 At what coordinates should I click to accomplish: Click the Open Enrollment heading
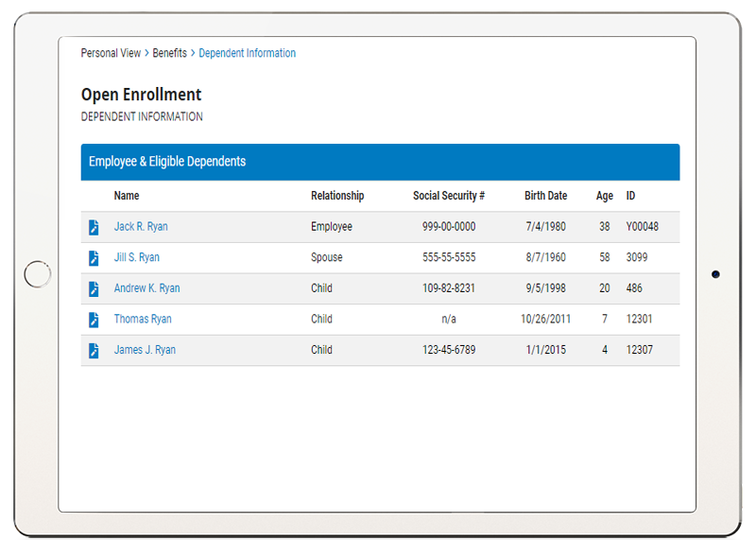141,95
